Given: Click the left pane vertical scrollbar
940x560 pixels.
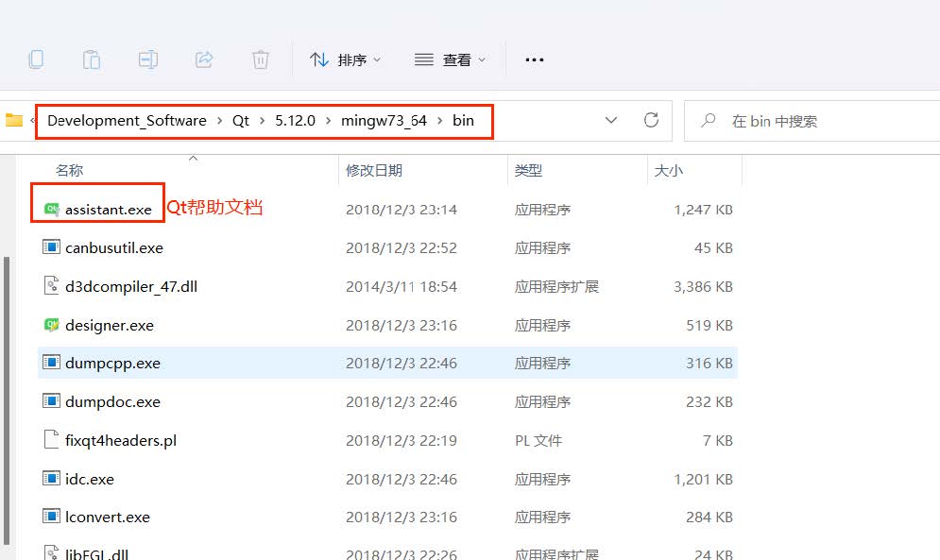Looking at the screenshot, I should pos(7,400).
